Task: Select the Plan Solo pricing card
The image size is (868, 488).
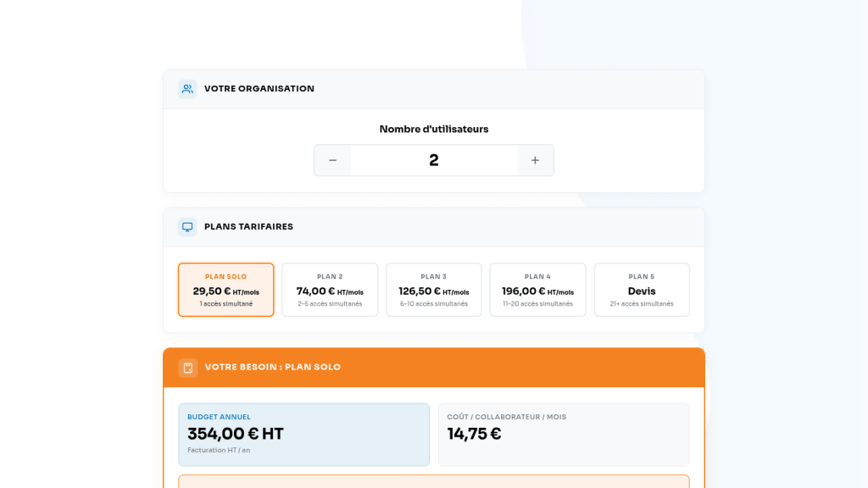Action: [x=225, y=290]
